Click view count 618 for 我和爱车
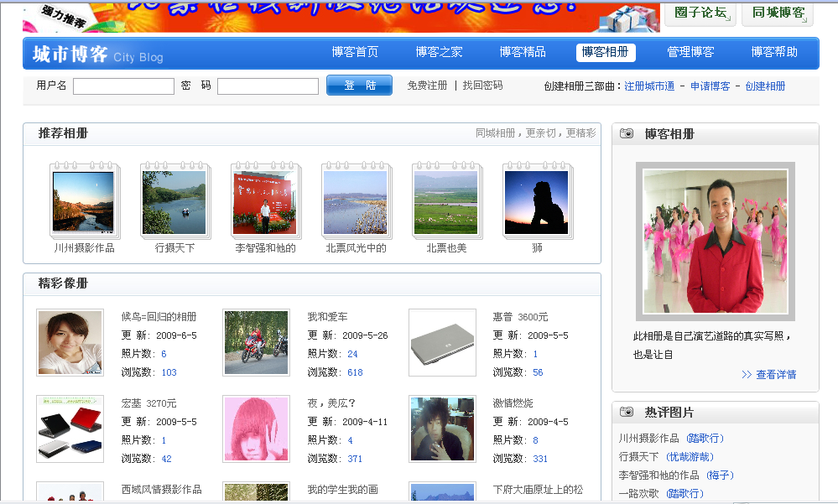The width and height of the screenshot is (838, 504). [355, 372]
